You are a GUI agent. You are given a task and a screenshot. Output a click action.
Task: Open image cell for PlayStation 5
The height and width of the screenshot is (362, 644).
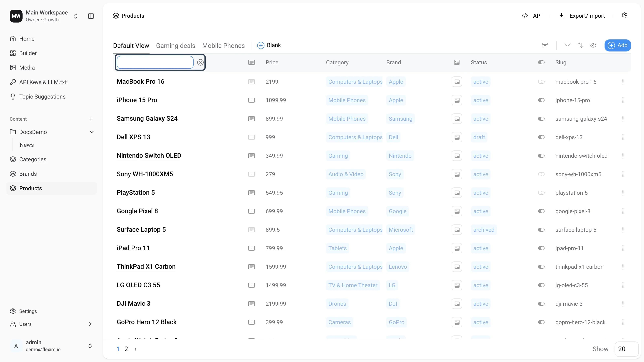(x=457, y=193)
